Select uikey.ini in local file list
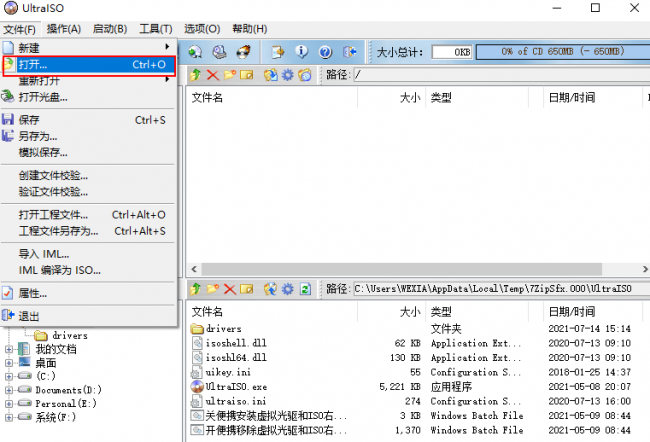The width and height of the screenshot is (650, 442). (x=228, y=372)
